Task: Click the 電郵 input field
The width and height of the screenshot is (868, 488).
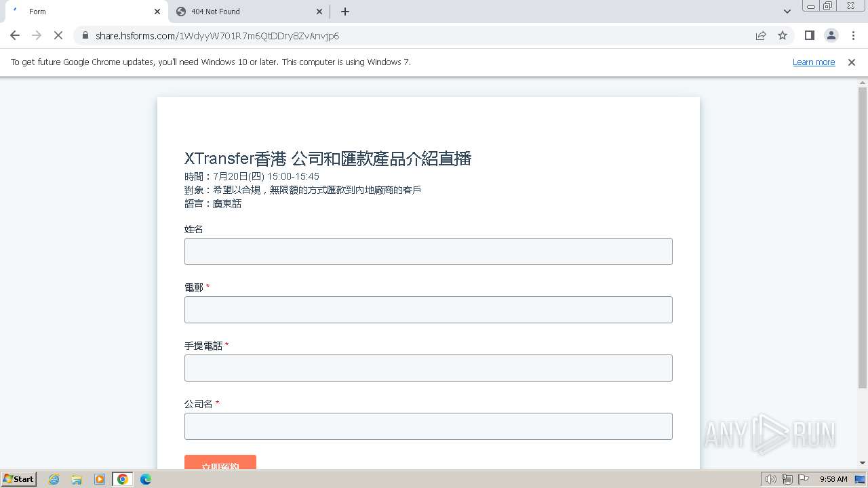Action: [429, 310]
